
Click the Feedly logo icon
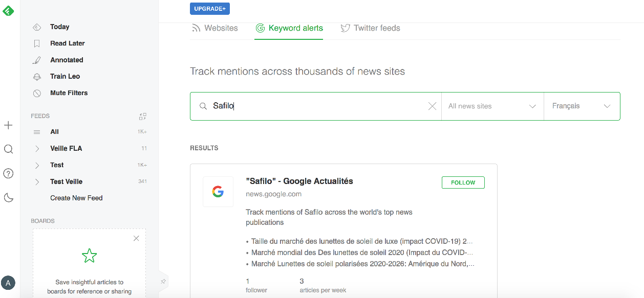[8, 10]
